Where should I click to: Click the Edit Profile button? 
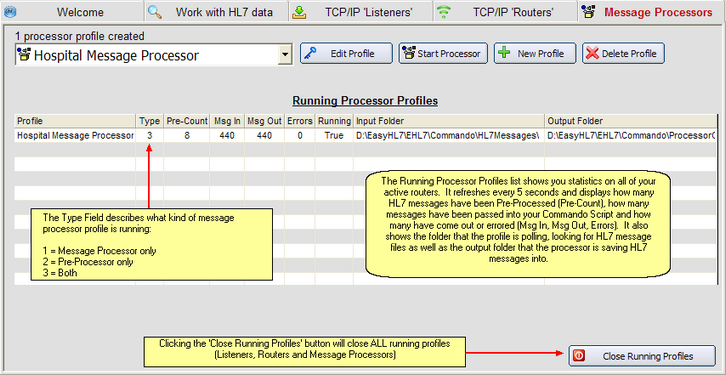[x=346, y=53]
